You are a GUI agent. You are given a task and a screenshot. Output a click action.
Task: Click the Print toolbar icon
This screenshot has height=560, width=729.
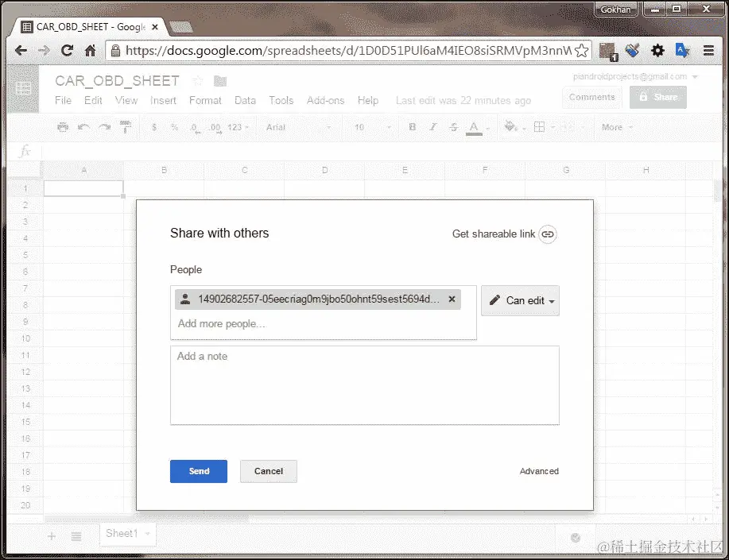[x=63, y=127]
